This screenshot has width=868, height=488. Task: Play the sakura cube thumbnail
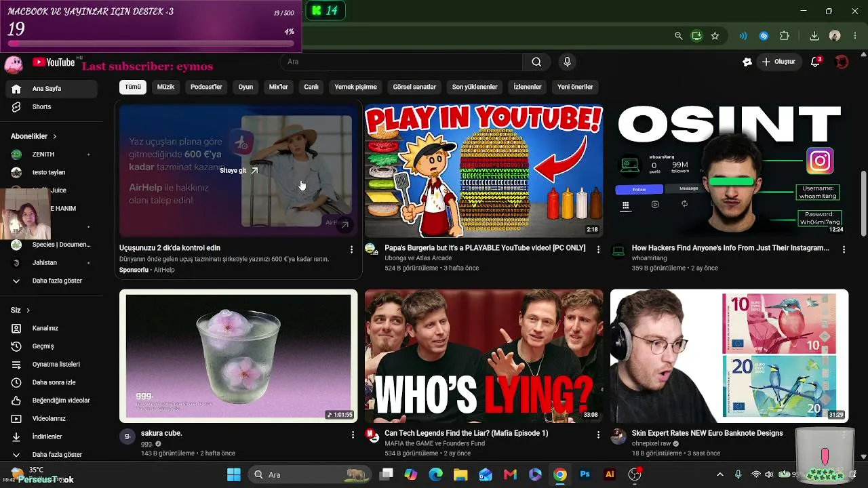(239, 356)
